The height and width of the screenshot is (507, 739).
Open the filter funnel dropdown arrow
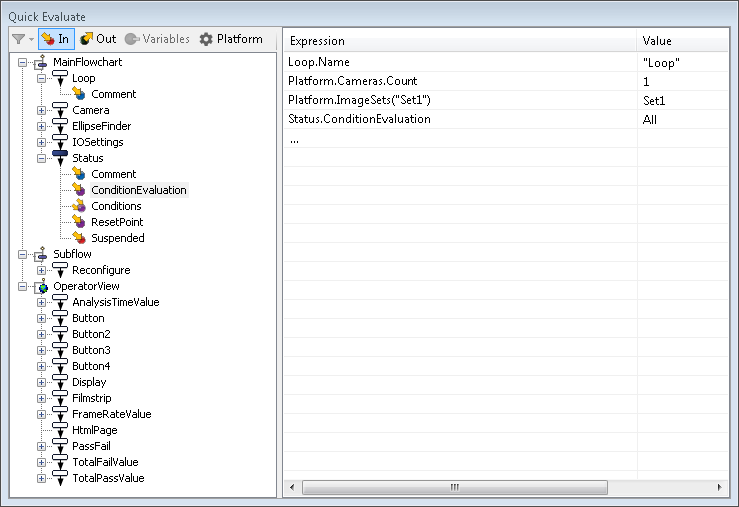pos(32,39)
